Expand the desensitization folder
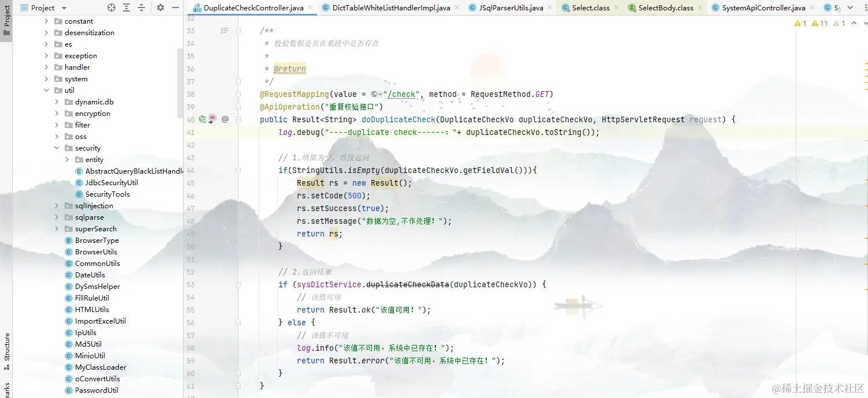The width and height of the screenshot is (868, 398). click(46, 33)
